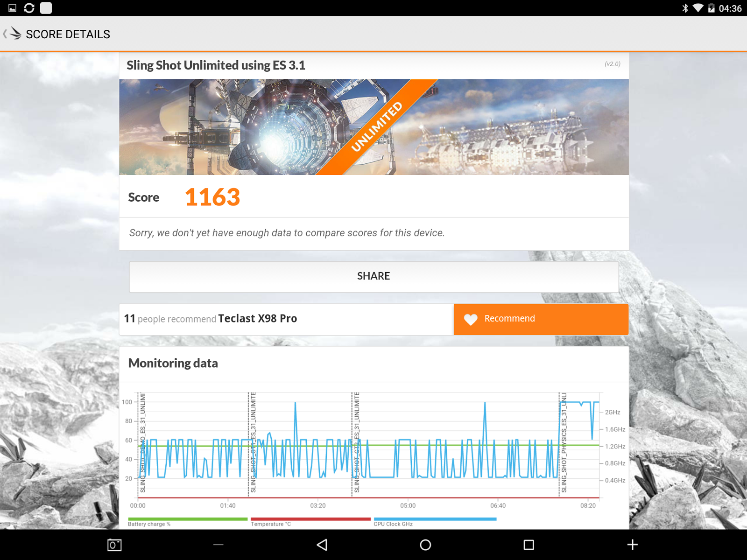The image size is (747, 560).
Task: Open the sync notification icon
Action: tap(29, 8)
